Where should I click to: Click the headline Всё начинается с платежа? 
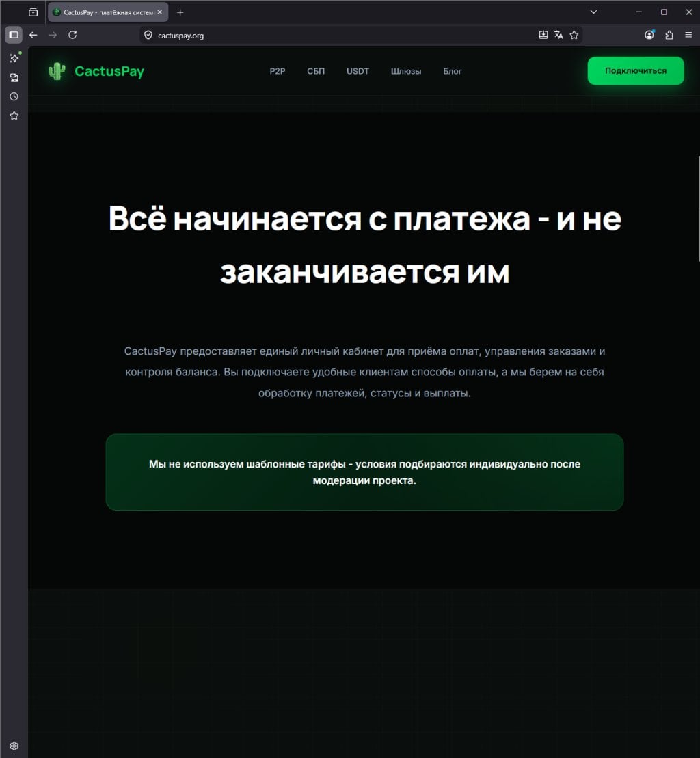(x=364, y=245)
